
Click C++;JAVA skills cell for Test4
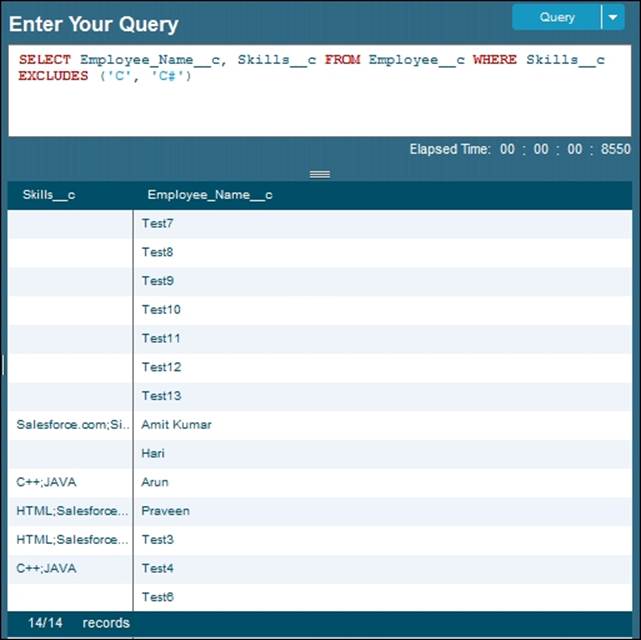46,568
